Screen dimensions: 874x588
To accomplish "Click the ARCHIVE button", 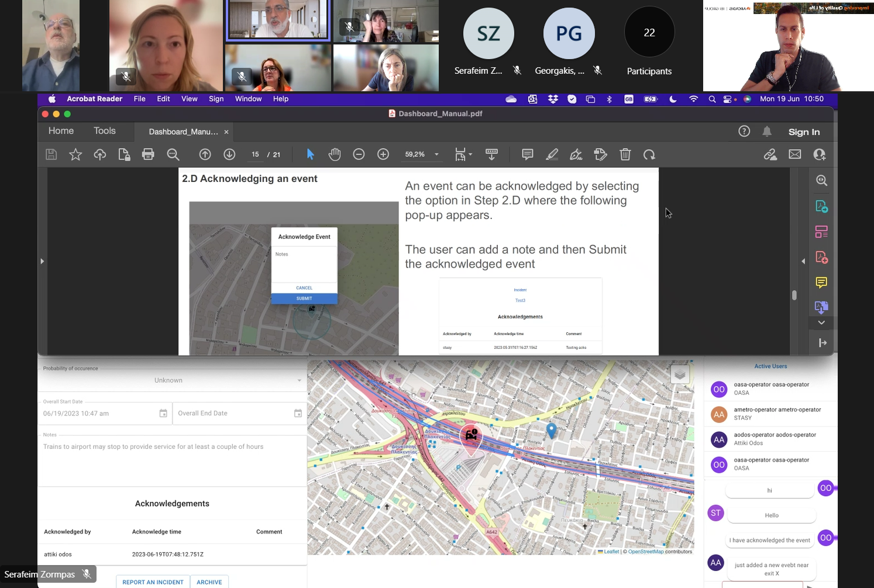I will click(x=209, y=582).
